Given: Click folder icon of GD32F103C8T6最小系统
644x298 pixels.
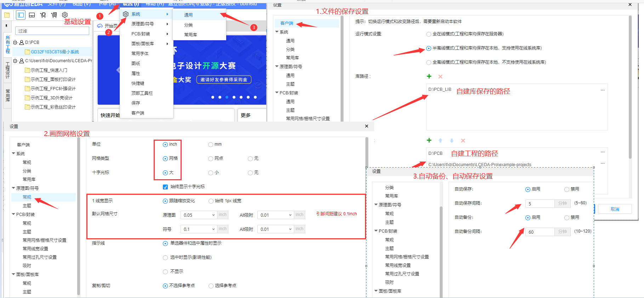Looking at the screenshot, I should pos(27,52).
